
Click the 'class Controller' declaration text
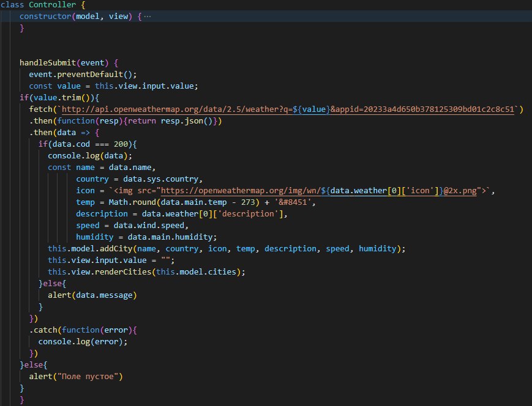[x=38, y=5]
